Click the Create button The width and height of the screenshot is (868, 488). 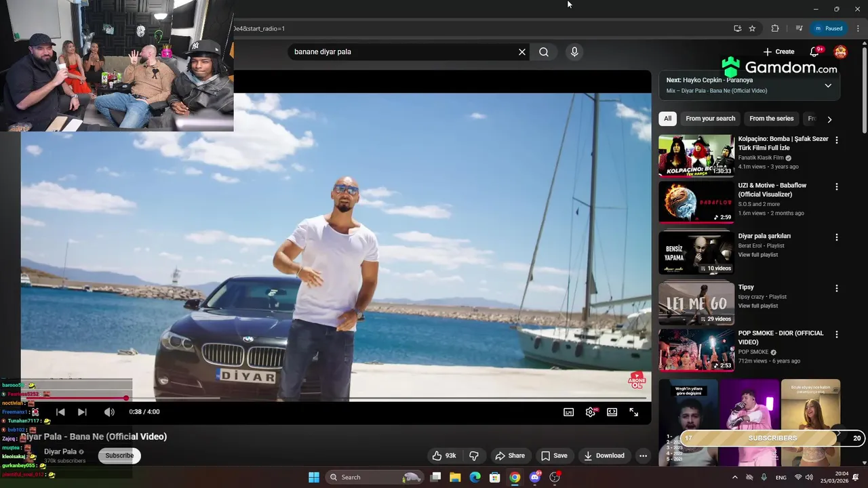[x=778, y=52]
